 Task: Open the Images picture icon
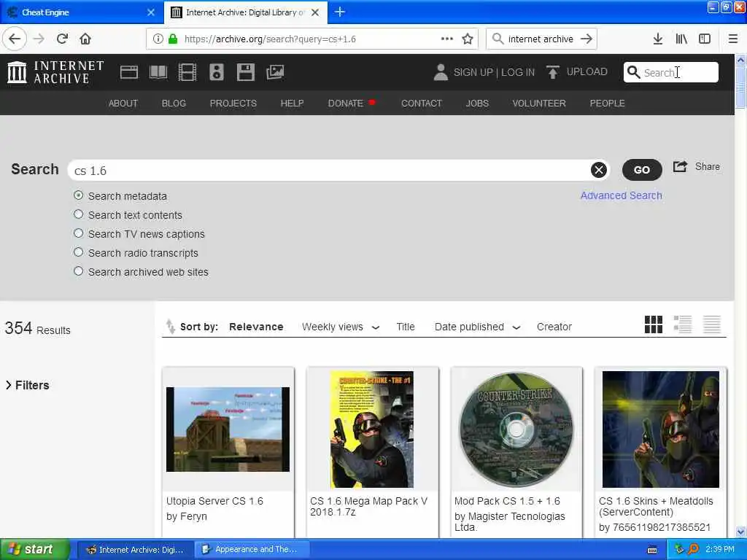coord(275,72)
